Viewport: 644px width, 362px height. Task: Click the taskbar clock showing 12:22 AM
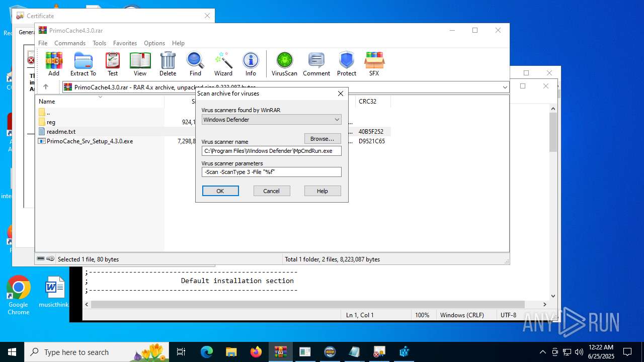601,352
